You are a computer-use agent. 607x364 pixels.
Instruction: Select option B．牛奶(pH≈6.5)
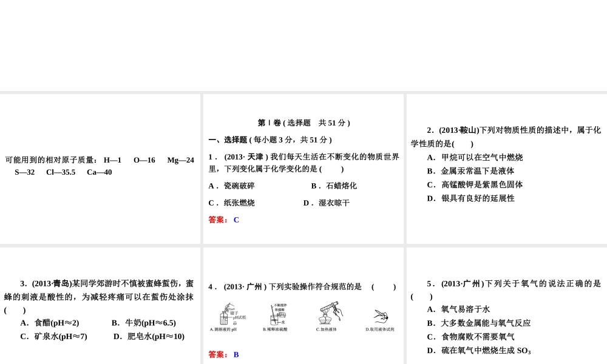[x=144, y=323]
